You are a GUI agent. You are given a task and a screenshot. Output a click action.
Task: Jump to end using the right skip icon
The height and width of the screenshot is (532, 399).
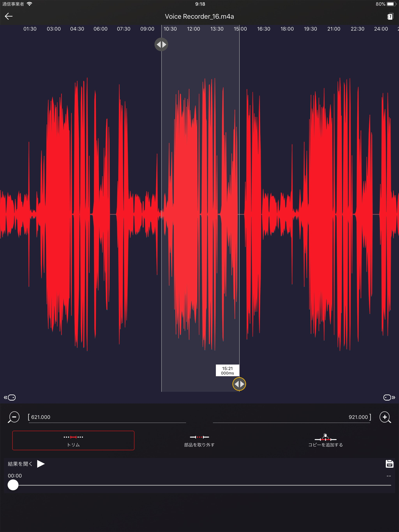(x=389, y=398)
